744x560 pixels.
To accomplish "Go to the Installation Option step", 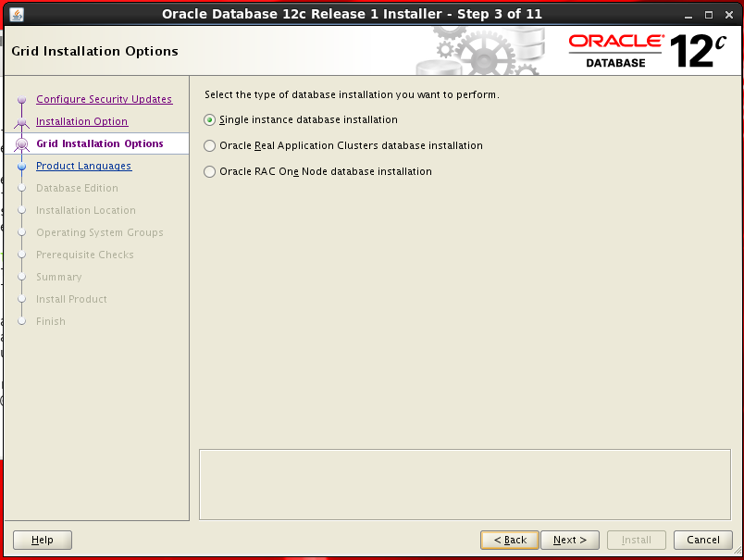I will (x=81, y=121).
